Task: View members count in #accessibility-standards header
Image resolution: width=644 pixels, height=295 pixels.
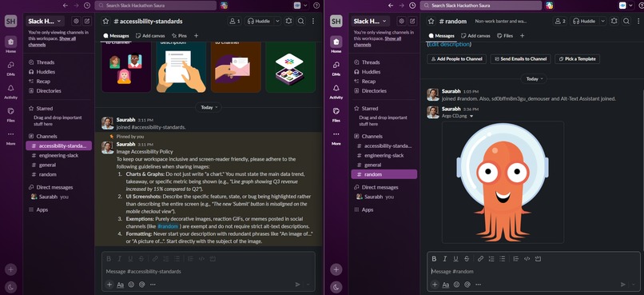Action: 234,21
